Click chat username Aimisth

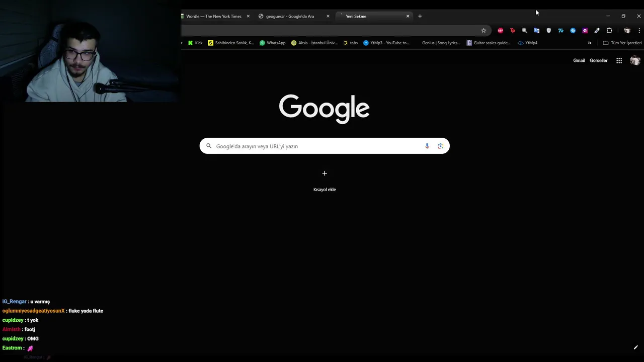11,329
